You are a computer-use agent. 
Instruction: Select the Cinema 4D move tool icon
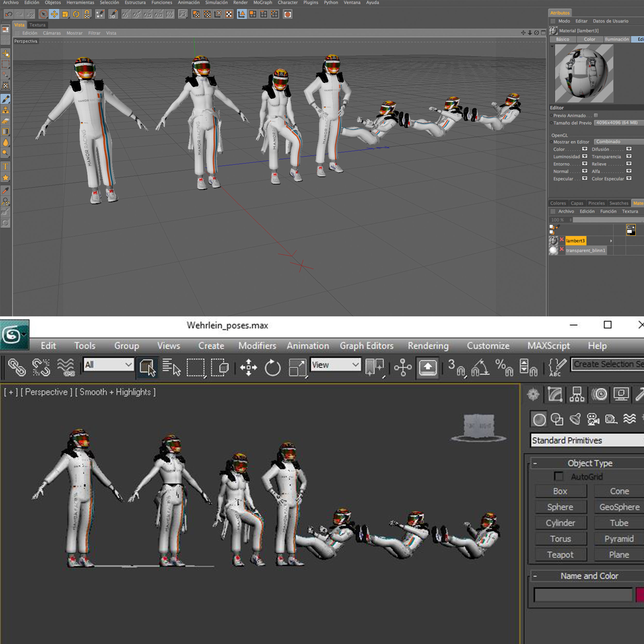(x=54, y=14)
